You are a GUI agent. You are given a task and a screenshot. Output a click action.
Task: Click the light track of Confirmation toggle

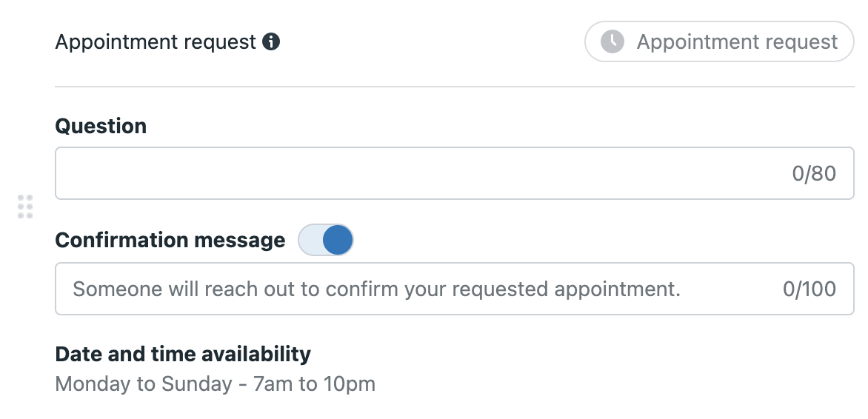[310, 240]
